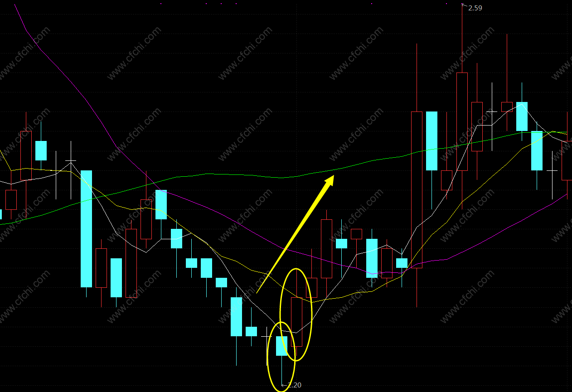
Task: Click the white hollow candle at the far left top
Action: click(x=26, y=155)
